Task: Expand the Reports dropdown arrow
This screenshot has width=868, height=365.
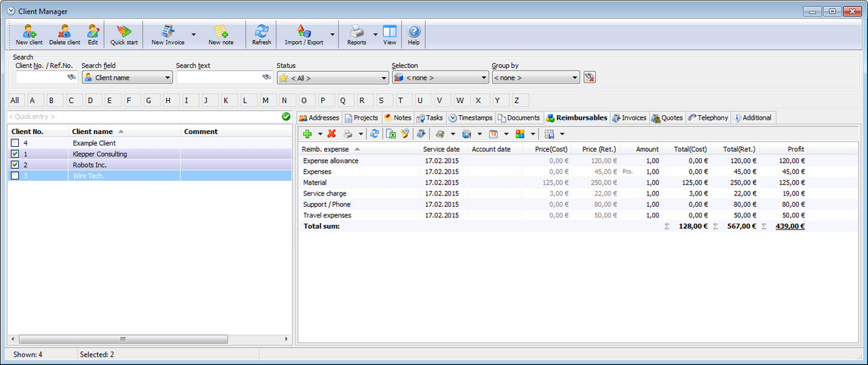Action: pos(376,34)
